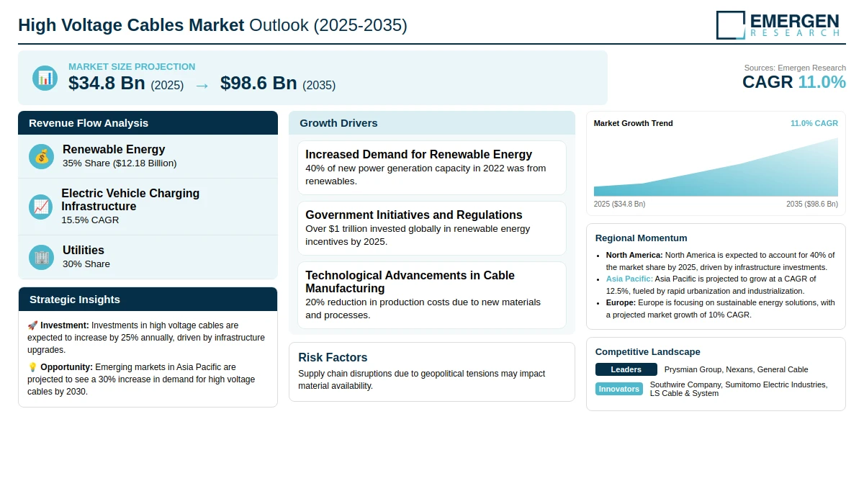Open the Revenue Flow Analysis header
864x504 pixels.
tap(148, 123)
